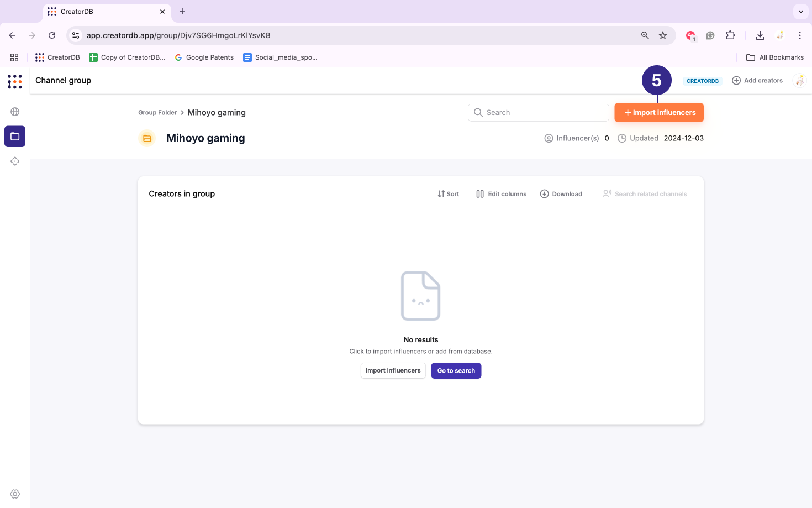Expand the tab search dropdown arrow
The height and width of the screenshot is (508, 812).
pyautogui.click(x=800, y=11)
